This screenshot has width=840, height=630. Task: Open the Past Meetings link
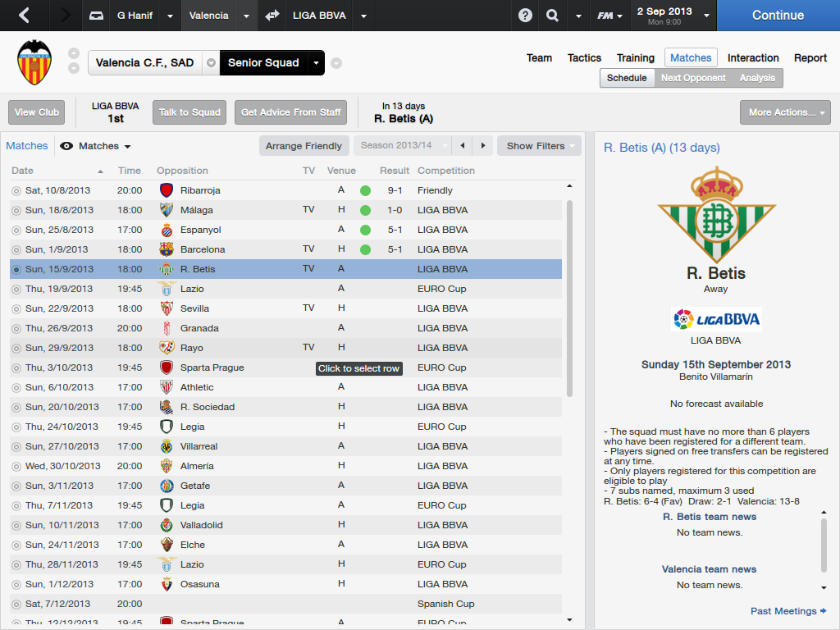(x=788, y=611)
